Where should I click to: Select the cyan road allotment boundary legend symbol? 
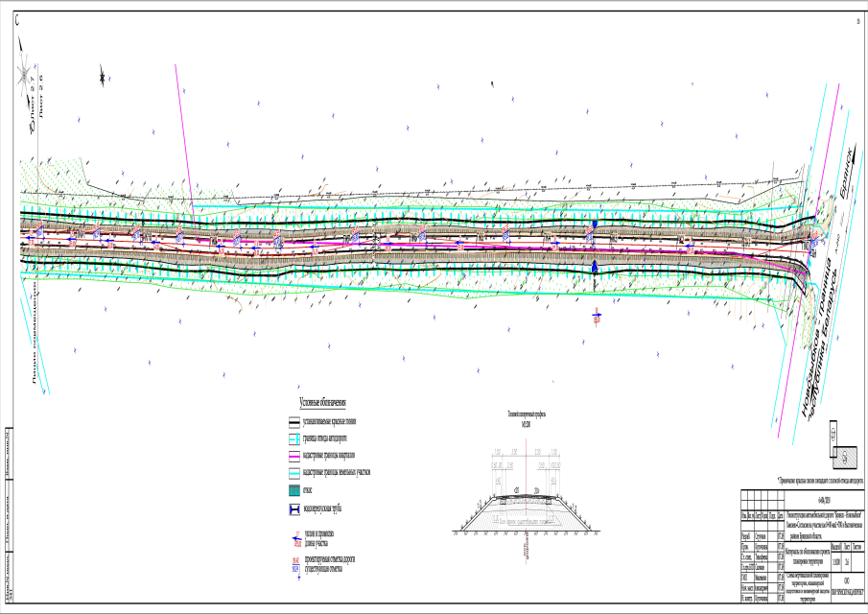pos(295,438)
